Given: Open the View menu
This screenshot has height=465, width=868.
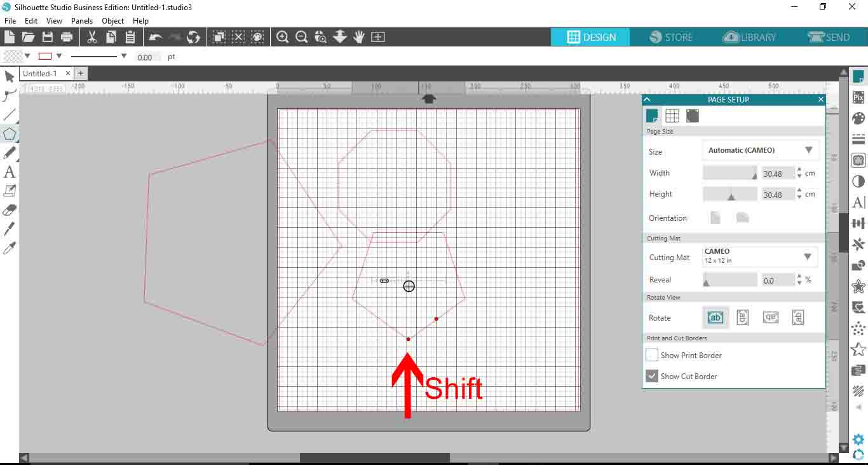Looking at the screenshot, I should click(x=54, y=20).
